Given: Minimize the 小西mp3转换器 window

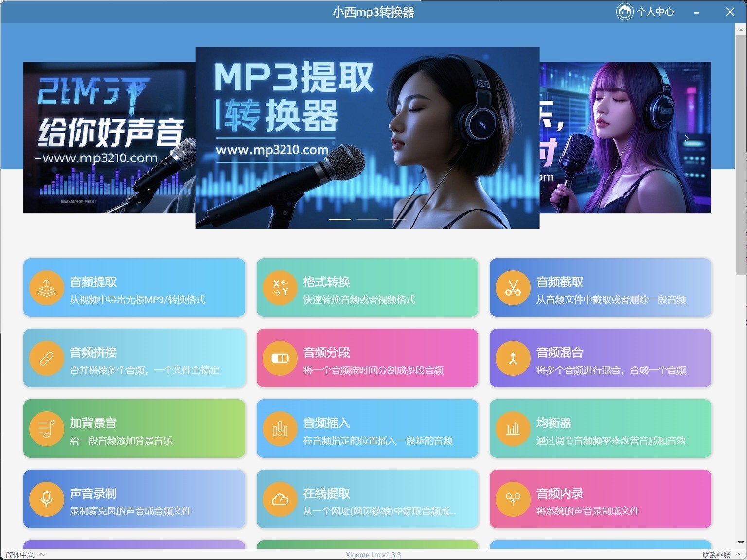Looking at the screenshot, I should 697,12.
